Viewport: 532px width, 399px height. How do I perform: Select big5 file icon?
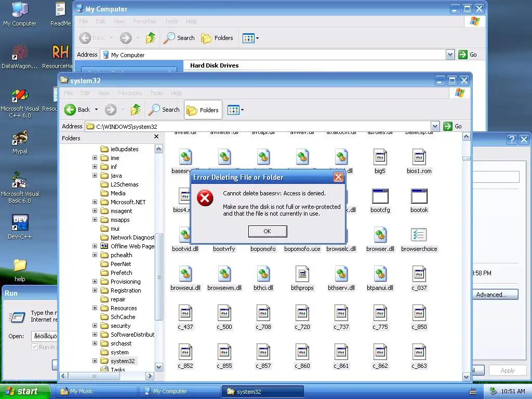(x=380, y=162)
